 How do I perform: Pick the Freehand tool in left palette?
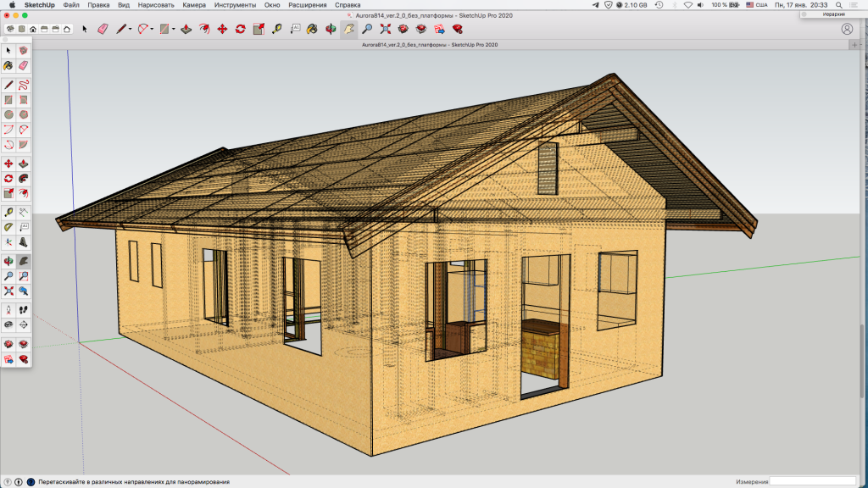[x=24, y=85]
